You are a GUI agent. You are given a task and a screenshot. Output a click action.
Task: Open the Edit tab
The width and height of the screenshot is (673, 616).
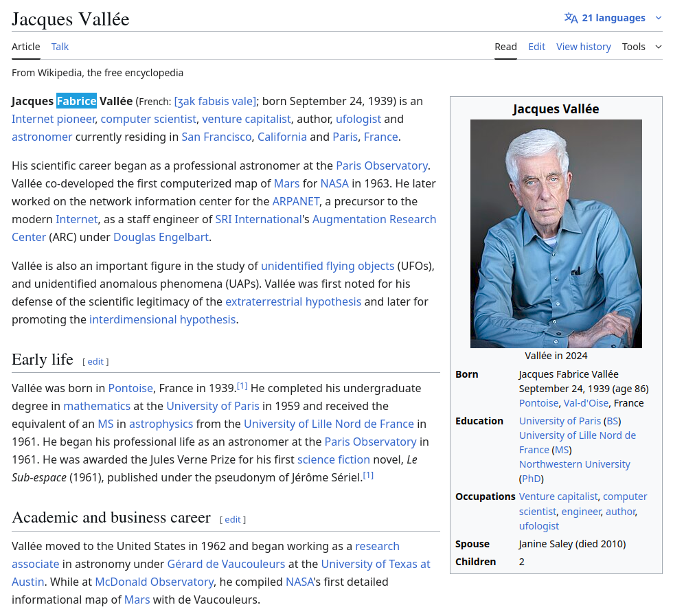536,47
